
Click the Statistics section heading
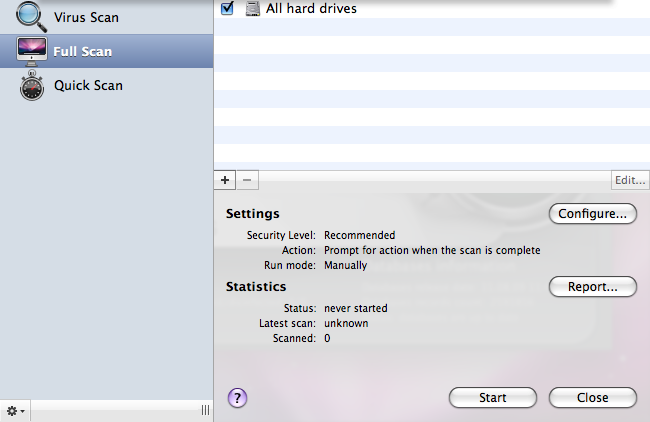click(256, 286)
